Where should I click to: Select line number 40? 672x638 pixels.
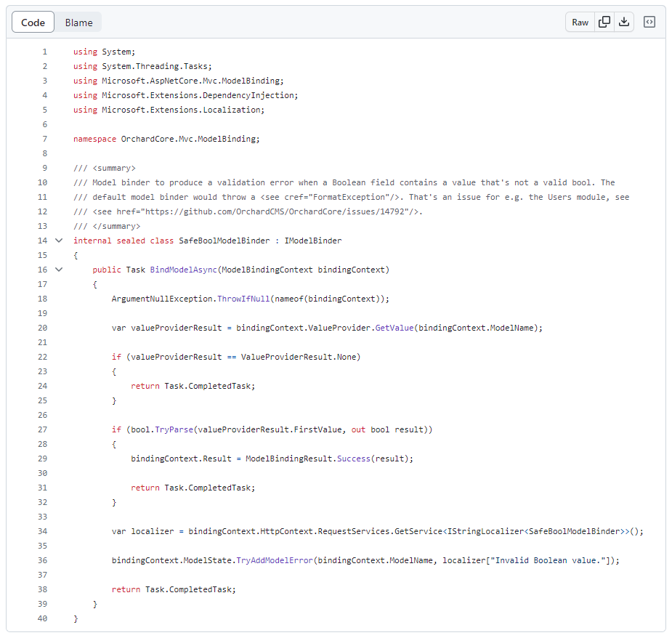pos(42,618)
